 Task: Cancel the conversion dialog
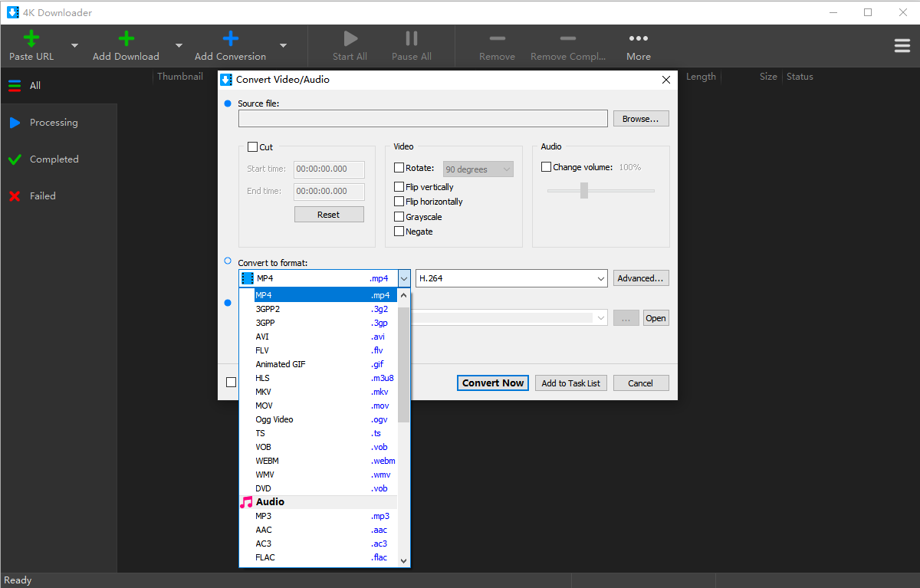pyautogui.click(x=641, y=383)
